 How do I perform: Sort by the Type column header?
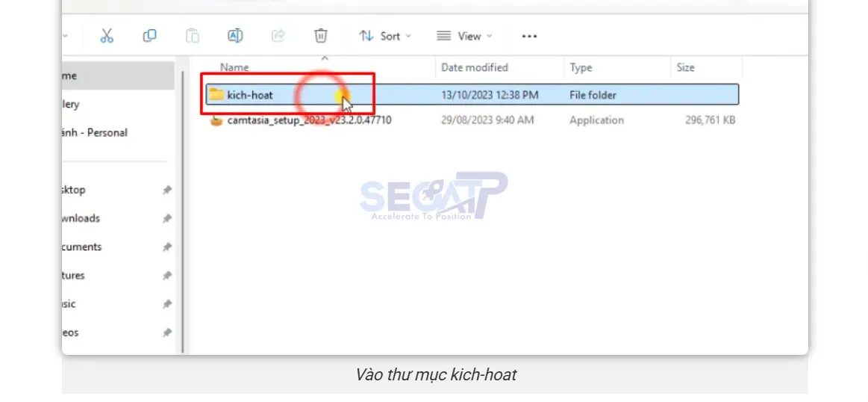(x=581, y=67)
